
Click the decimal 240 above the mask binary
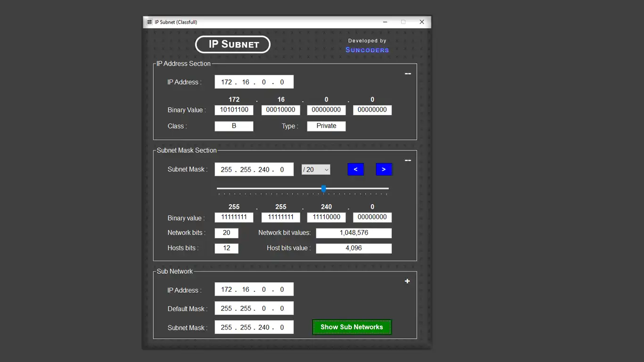[326, 207]
